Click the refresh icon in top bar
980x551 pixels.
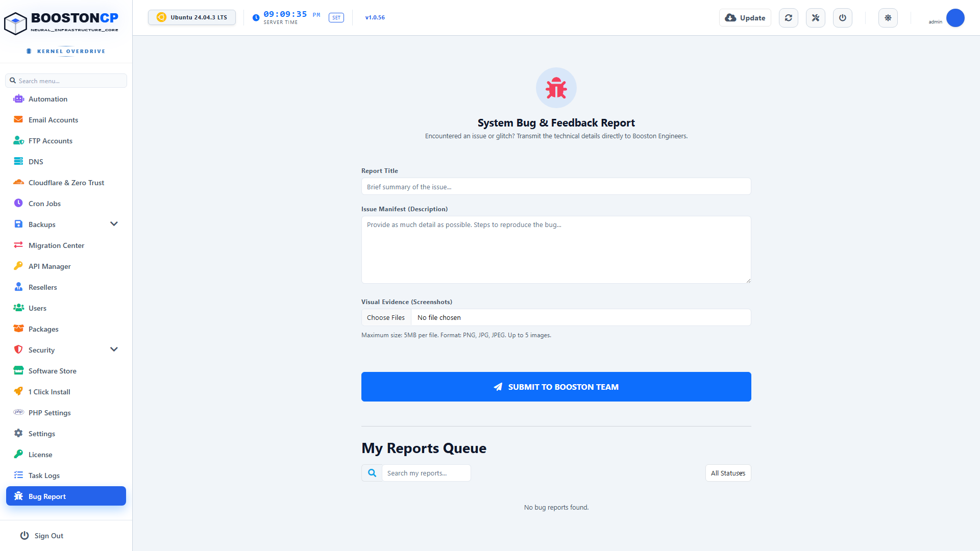[x=789, y=18]
